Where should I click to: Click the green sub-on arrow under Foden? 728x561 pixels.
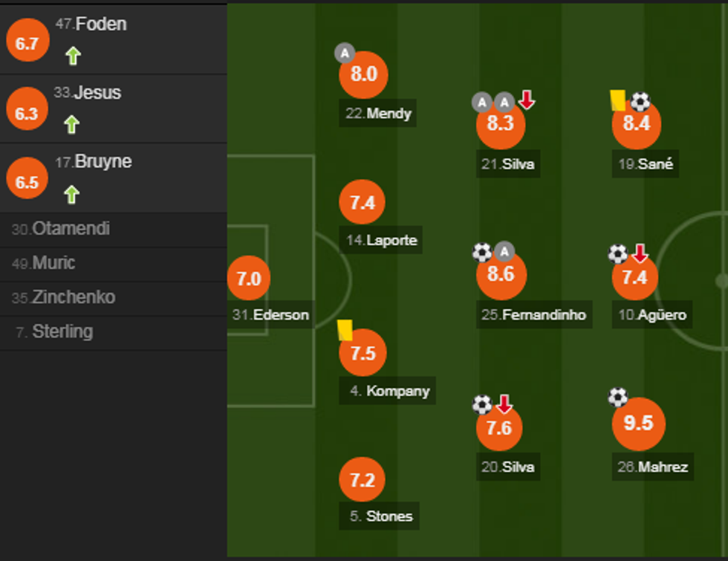72,56
